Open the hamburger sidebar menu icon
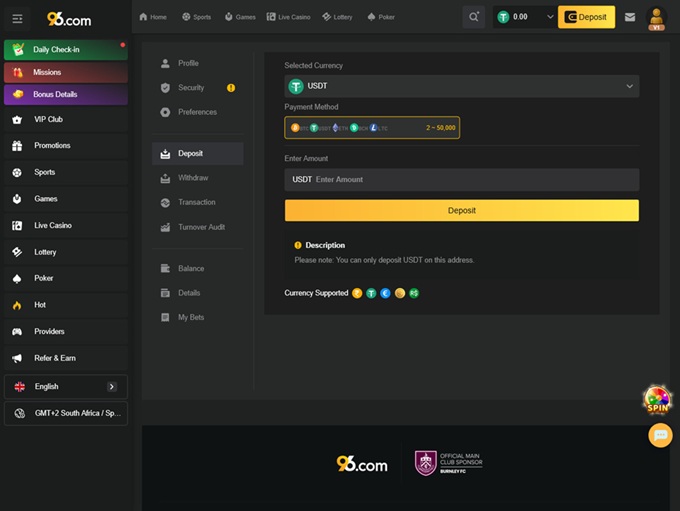The height and width of the screenshot is (511, 680). pos(17,18)
